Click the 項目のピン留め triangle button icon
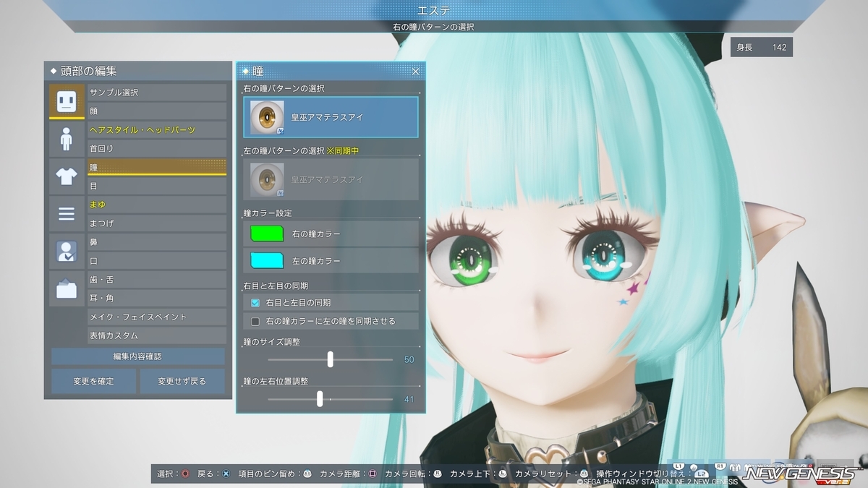This screenshot has width=868, height=488. pos(307,474)
